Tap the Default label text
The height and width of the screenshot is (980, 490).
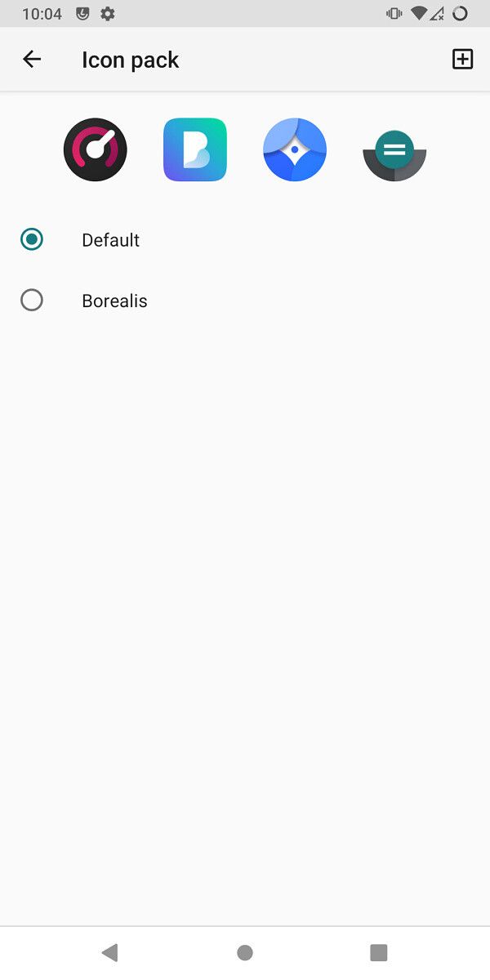110,239
